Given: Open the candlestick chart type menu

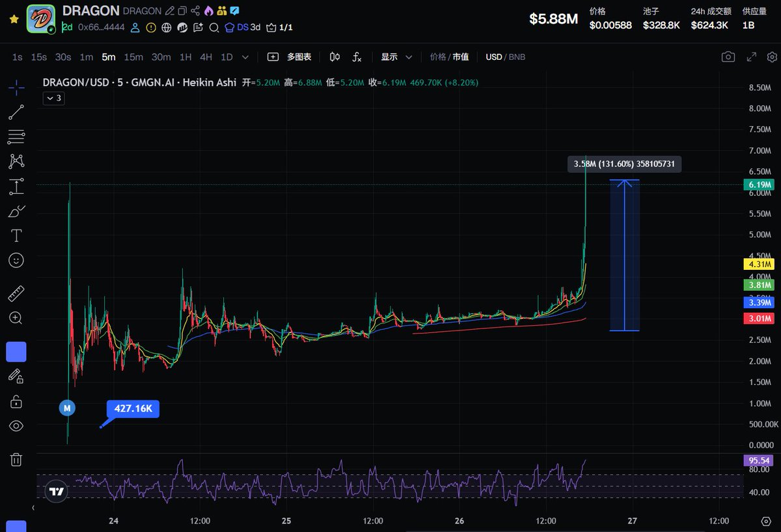Looking at the screenshot, I should (x=335, y=57).
